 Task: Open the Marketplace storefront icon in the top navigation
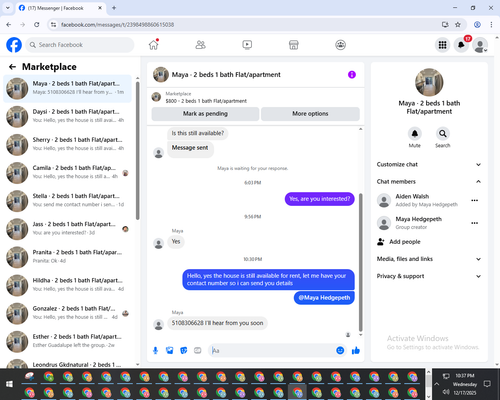pyautogui.click(x=294, y=45)
